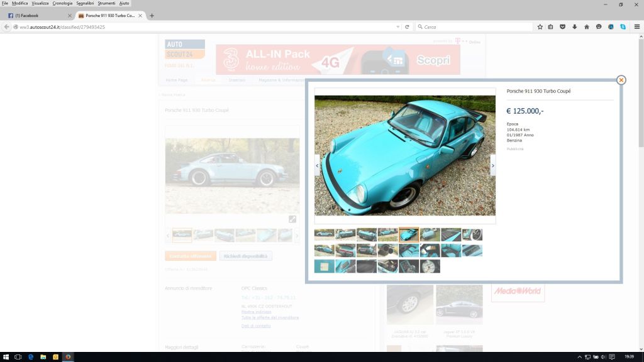The image size is (644, 362).
Task: Click the Richiedi disponibilità button
Action: [x=246, y=256]
